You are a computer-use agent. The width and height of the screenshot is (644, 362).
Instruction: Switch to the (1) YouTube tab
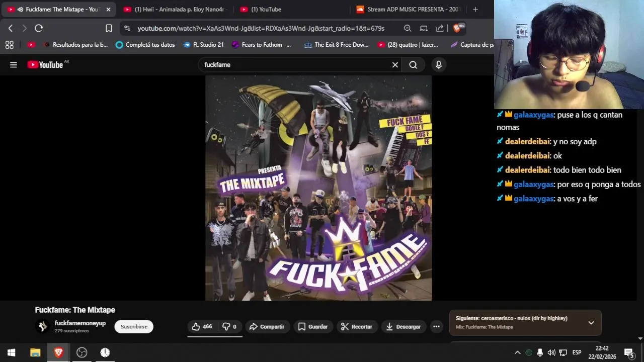point(291,10)
